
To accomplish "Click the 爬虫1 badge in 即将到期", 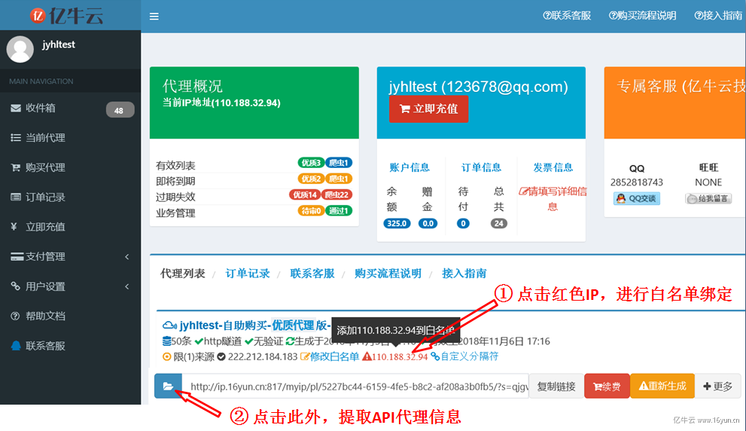I will coord(339,179).
